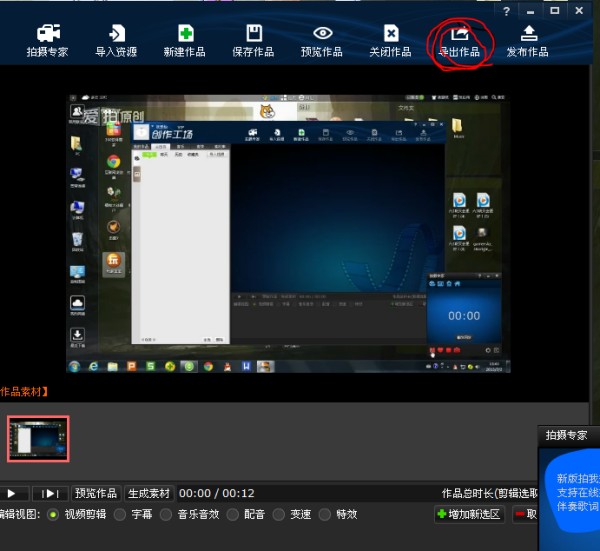
Task: Select the clip thumbnail in materials
Action: pos(38,439)
